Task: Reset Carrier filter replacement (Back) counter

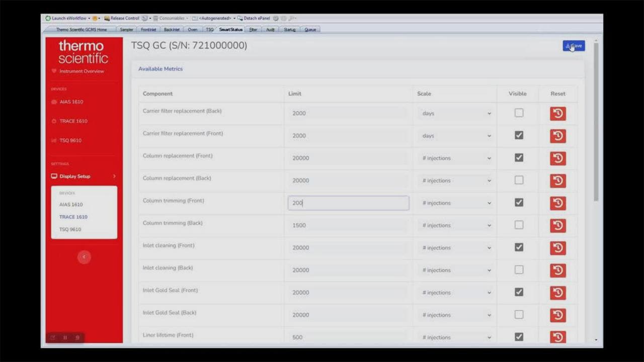Action: point(557,114)
